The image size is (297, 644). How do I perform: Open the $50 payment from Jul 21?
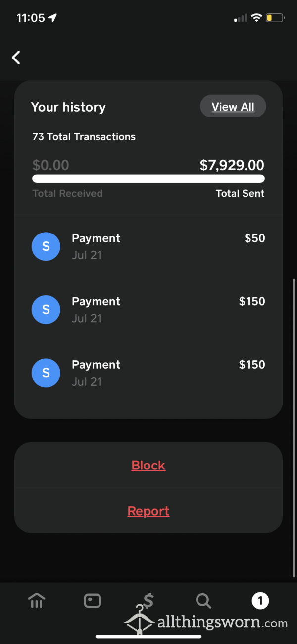148,246
